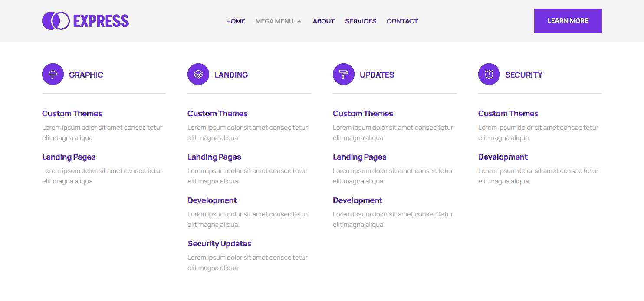Go to the Home menu item
The height and width of the screenshot is (301, 644).
pyautogui.click(x=235, y=21)
